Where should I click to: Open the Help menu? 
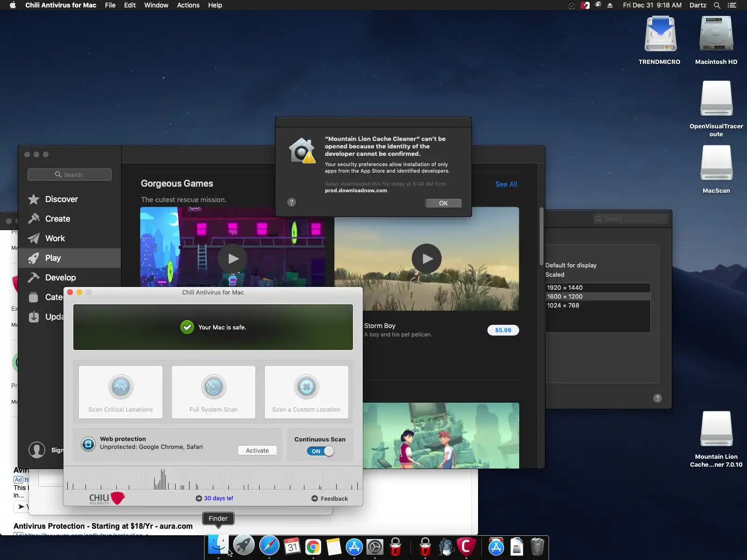tap(215, 5)
